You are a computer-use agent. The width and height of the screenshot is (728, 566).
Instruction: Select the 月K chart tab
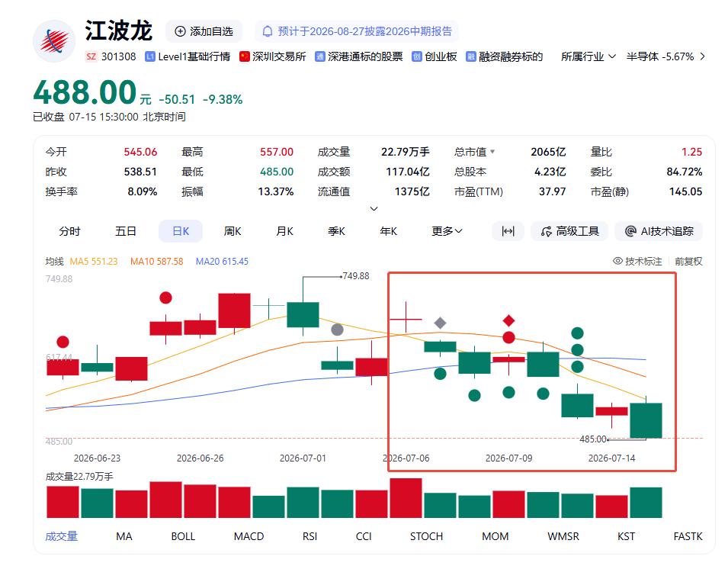(284, 231)
